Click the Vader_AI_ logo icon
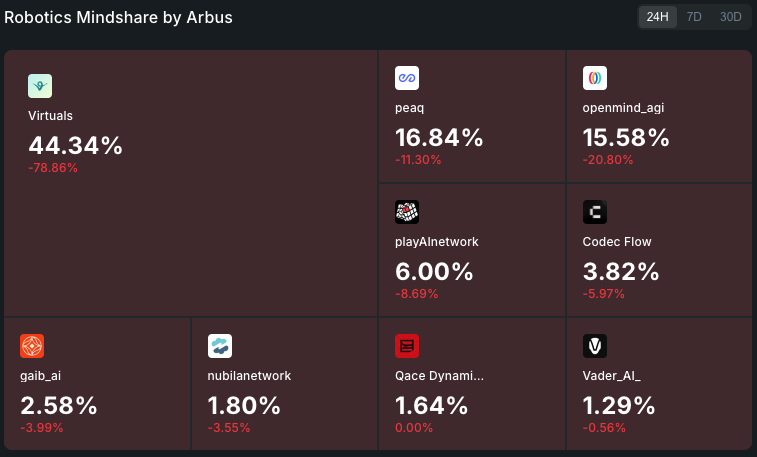Image resolution: width=757 pixels, height=457 pixels. click(594, 346)
